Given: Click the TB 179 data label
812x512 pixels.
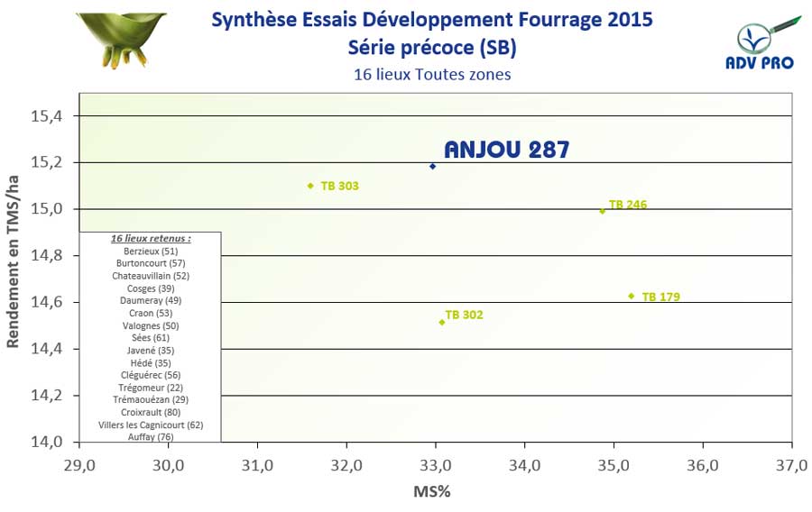Looking at the screenshot, I should (x=660, y=296).
